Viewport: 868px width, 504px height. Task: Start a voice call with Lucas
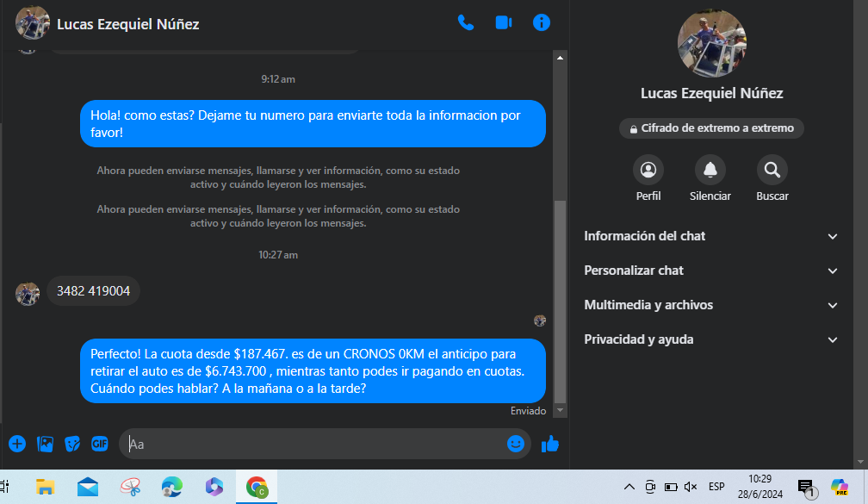point(466,23)
